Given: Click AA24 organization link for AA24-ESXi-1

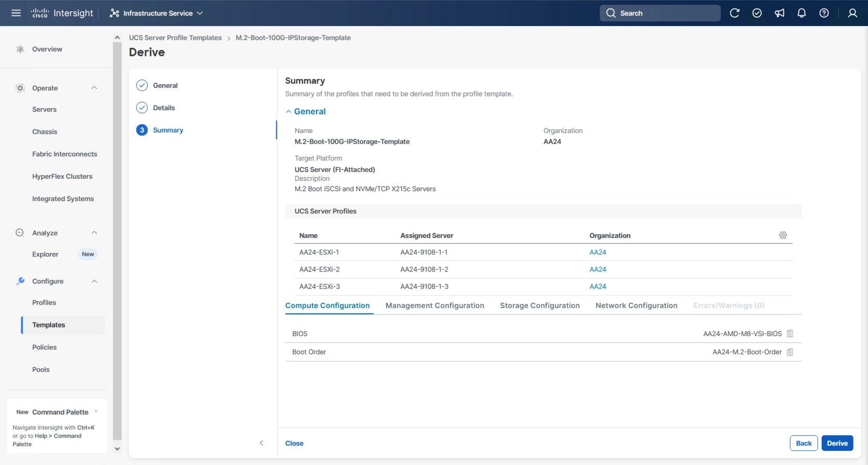Looking at the screenshot, I should click(x=598, y=253).
